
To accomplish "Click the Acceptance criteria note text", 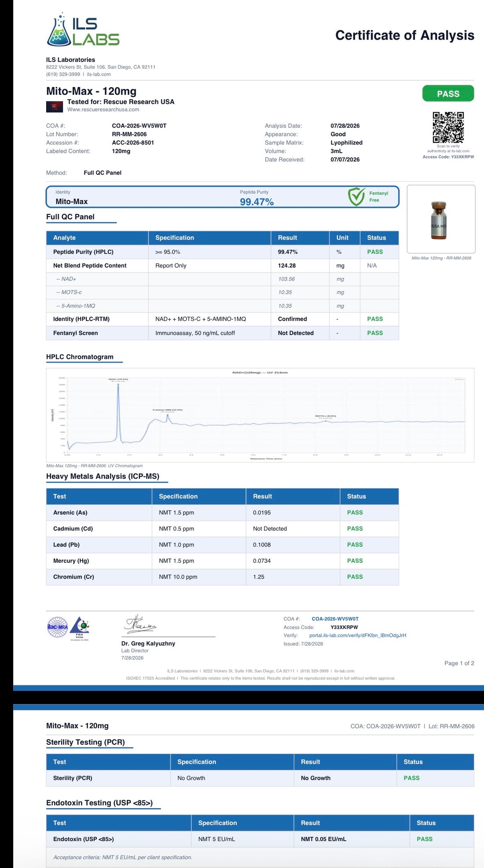I will (x=123, y=857).
